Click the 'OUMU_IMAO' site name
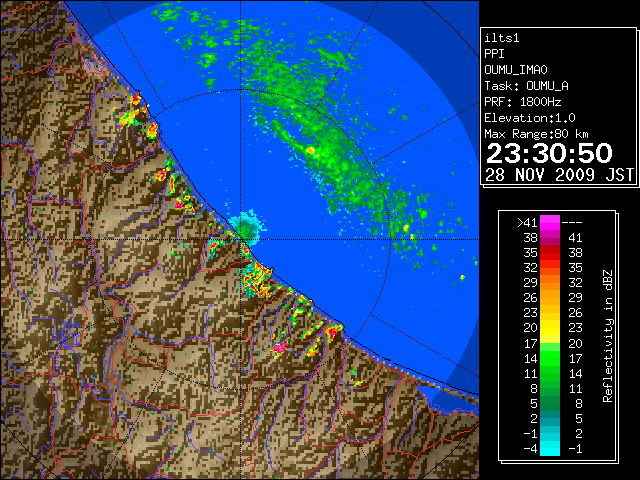640x480 pixels. tap(516, 70)
